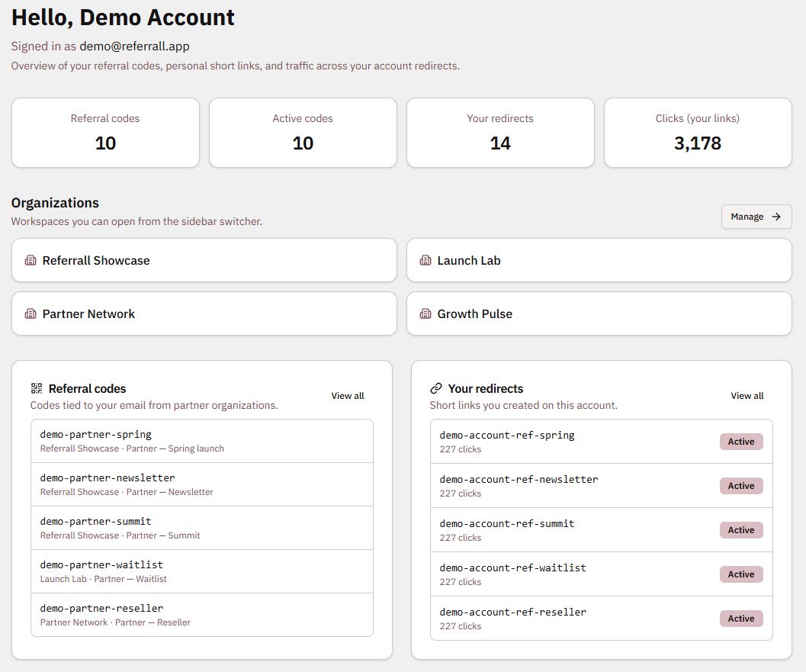Screen dimensions: 806x672
Task: Open the Referrall Showcase workspace
Action: [203, 260]
